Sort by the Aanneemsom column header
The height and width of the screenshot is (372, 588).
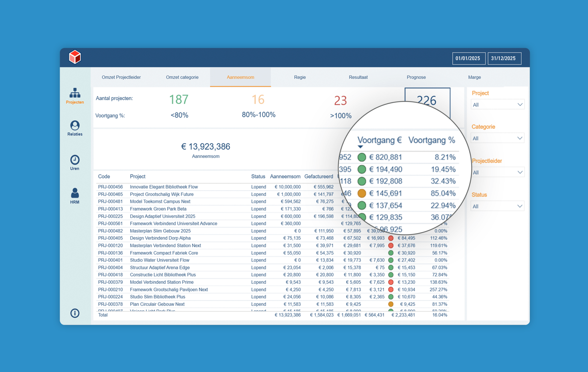(x=285, y=177)
